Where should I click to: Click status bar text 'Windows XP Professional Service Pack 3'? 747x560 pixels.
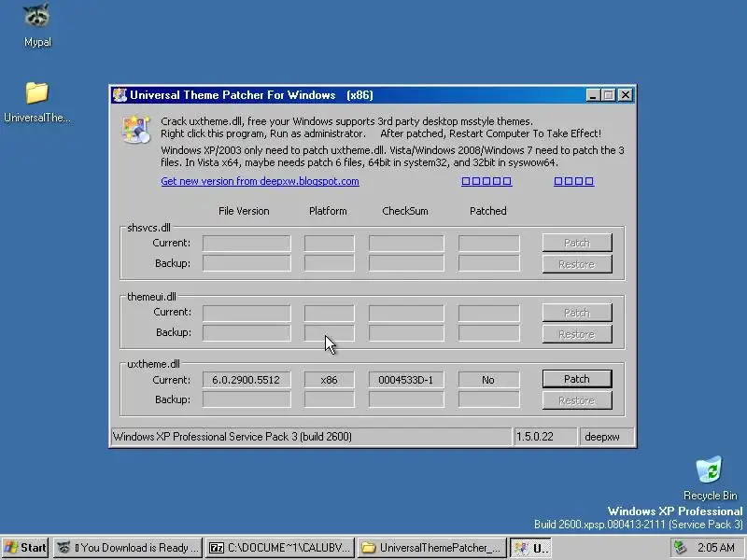pyautogui.click(x=204, y=437)
